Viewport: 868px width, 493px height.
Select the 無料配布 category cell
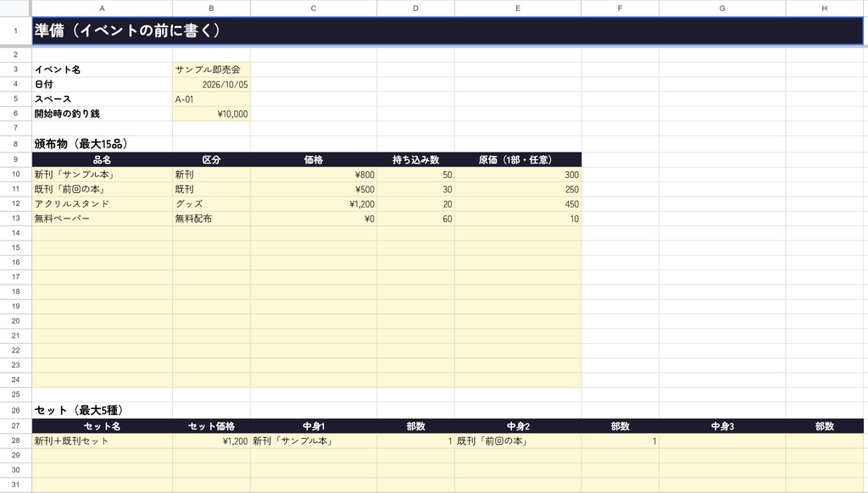pyautogui.click(x=211, y=219)
